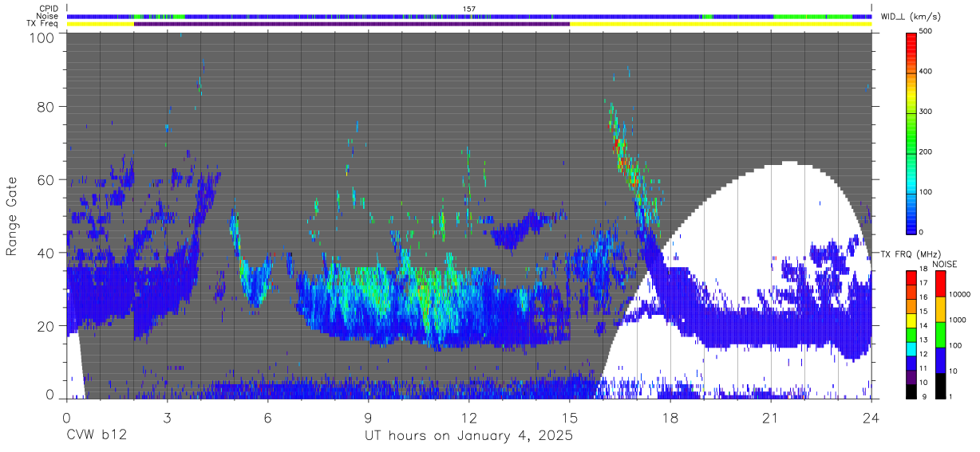Image resolution: width=980 pixels, height=452 pixels.
Task: Click the 20 range gate tick label
Action: click(47, 326)
